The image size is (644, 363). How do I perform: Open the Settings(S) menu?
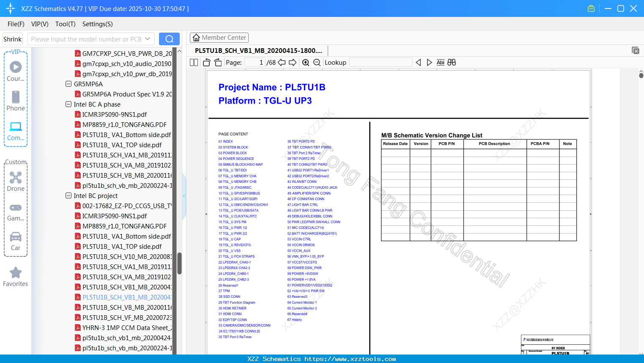tap(98, 24)
